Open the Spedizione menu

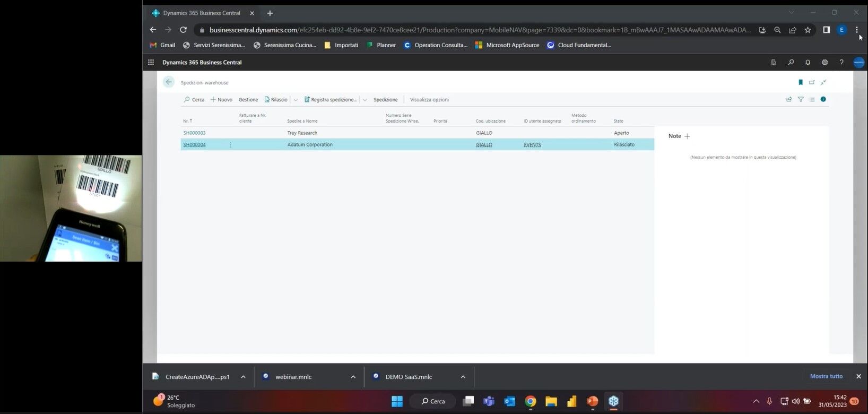(385, 100)
